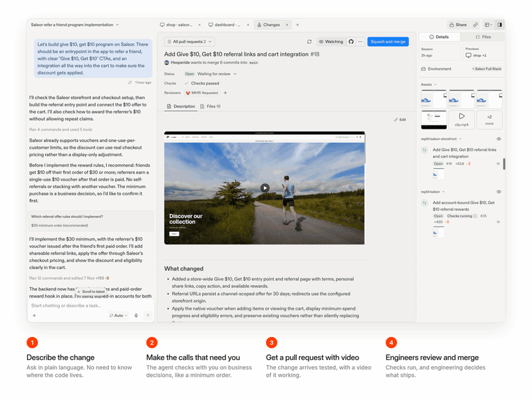
Task: Toggle eye icon for replit/saleor repo
Action: coord(499,192)
